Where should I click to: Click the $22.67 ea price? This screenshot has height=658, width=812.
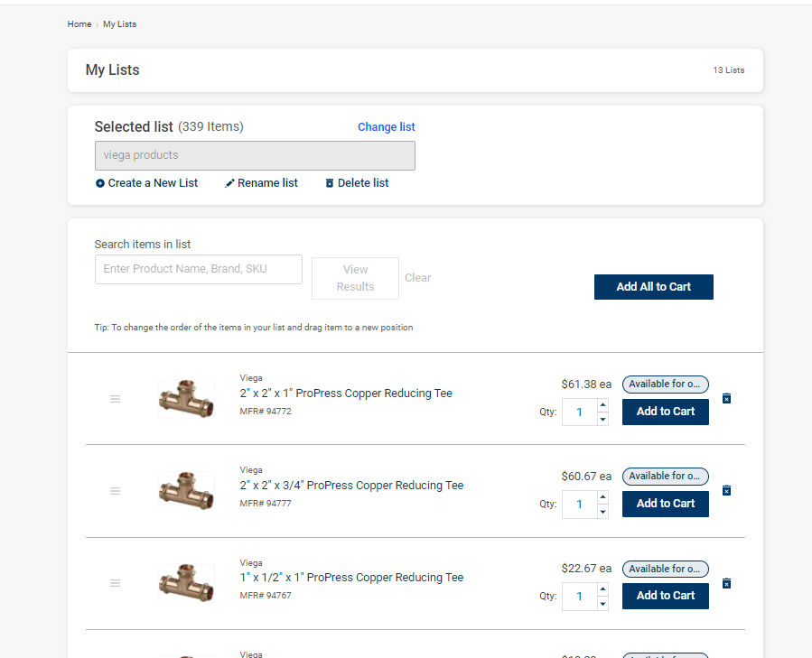click(x=586, y=569)
